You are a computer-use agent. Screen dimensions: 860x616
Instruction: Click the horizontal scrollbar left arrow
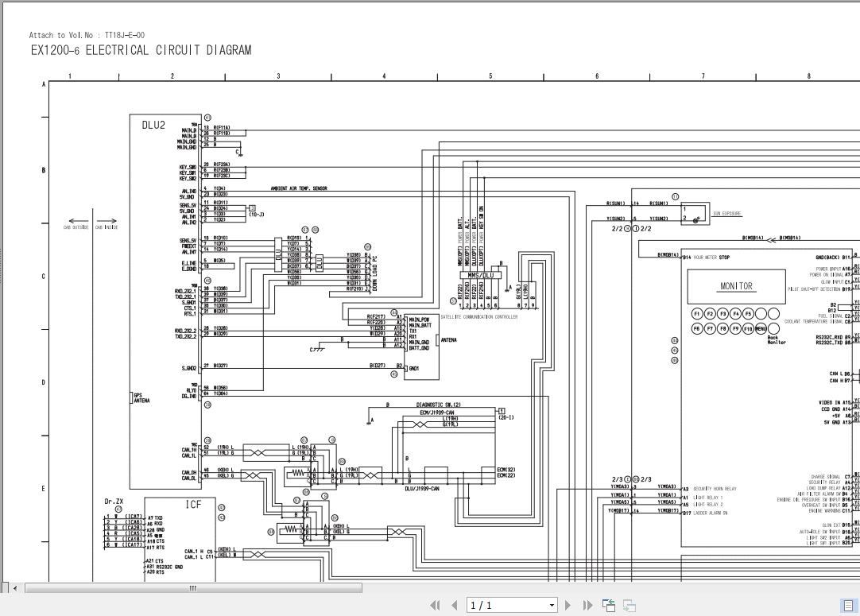pyautogui.click(x=15, y=588)
